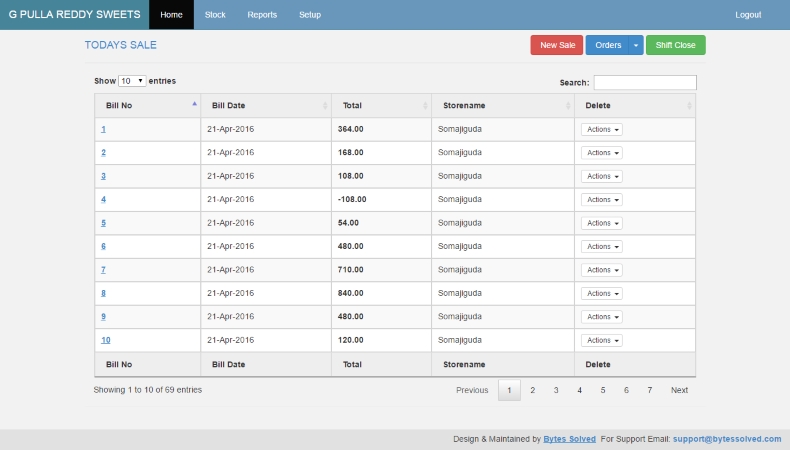Image resolution: width=790 pixels, height=450 pixels.
Task: Go to page 3 of results
Action: pyautogui.click(x=556, y=390)
